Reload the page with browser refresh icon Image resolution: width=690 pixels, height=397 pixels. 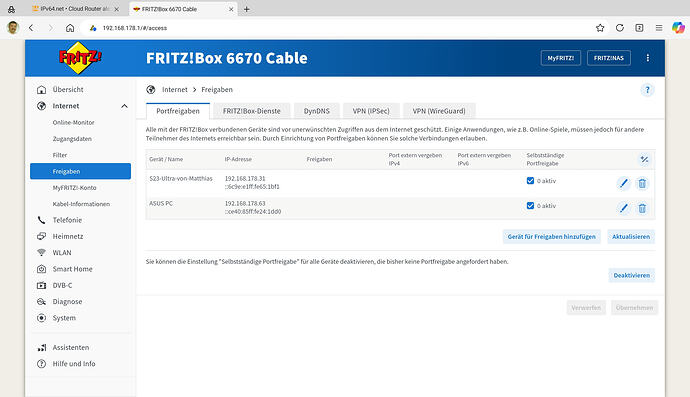tap(620, 28)
